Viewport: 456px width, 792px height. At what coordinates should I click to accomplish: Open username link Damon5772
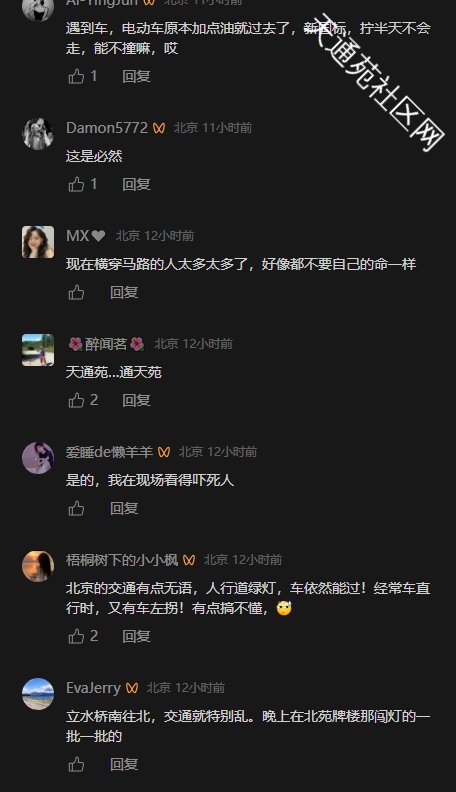(107, 128)
